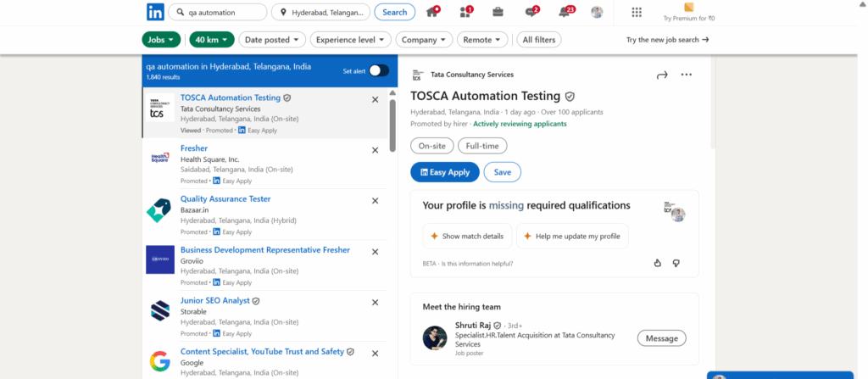Expand the Date posted dropdown
The image size is (868, 379).
(x=272, y=39)
